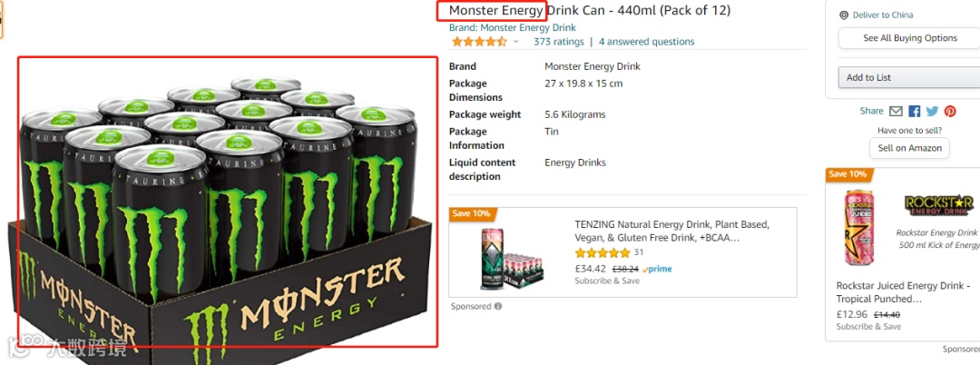The image size is (980, 365).
Task: Open the 373 ratings link
Action: 559,42
